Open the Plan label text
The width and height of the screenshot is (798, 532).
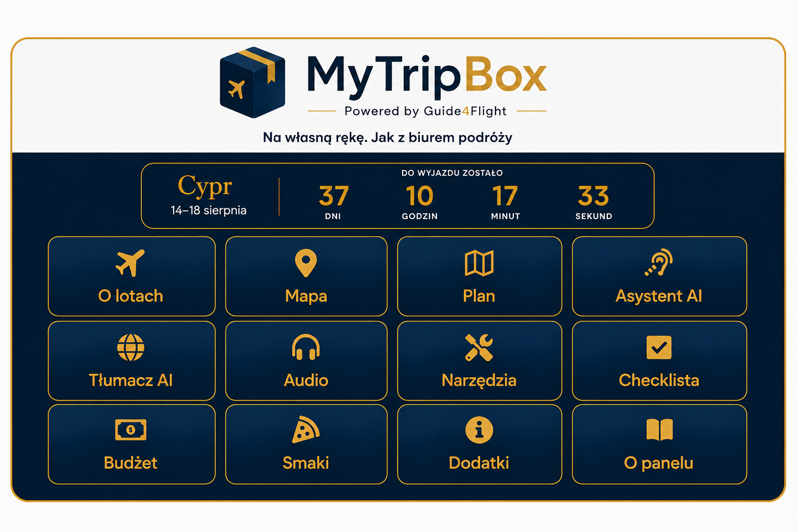point(479,296)
